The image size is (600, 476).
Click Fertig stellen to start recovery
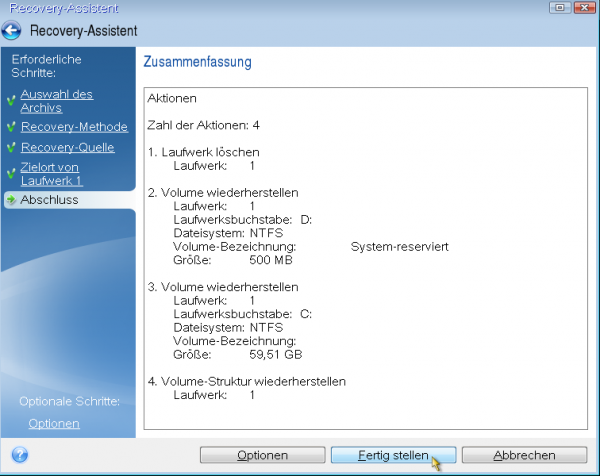(393, 455)
